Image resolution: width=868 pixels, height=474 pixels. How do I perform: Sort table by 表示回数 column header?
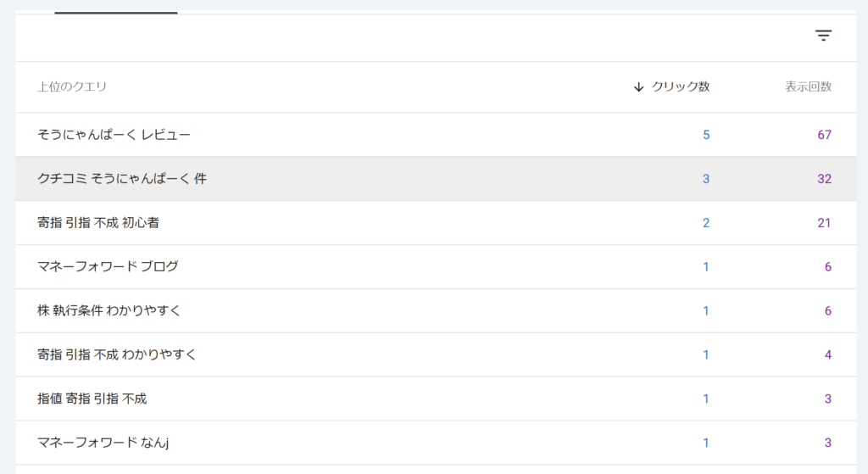808,86
